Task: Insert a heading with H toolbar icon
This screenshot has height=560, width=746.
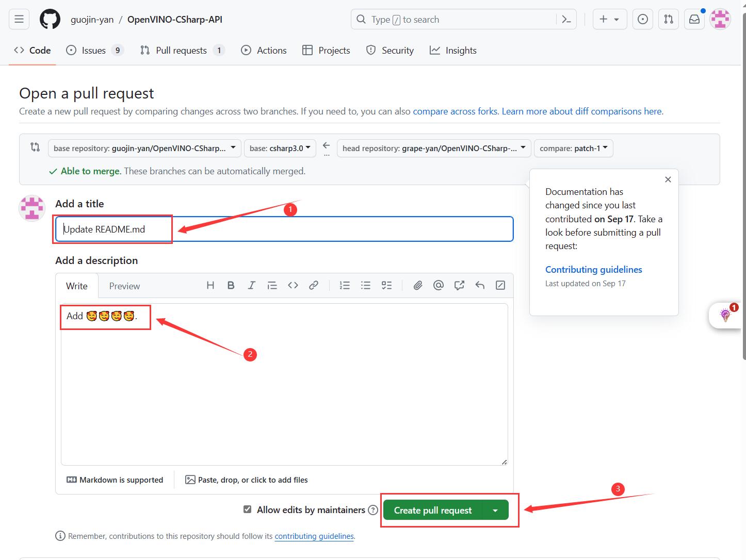Action: coord(210,285)
